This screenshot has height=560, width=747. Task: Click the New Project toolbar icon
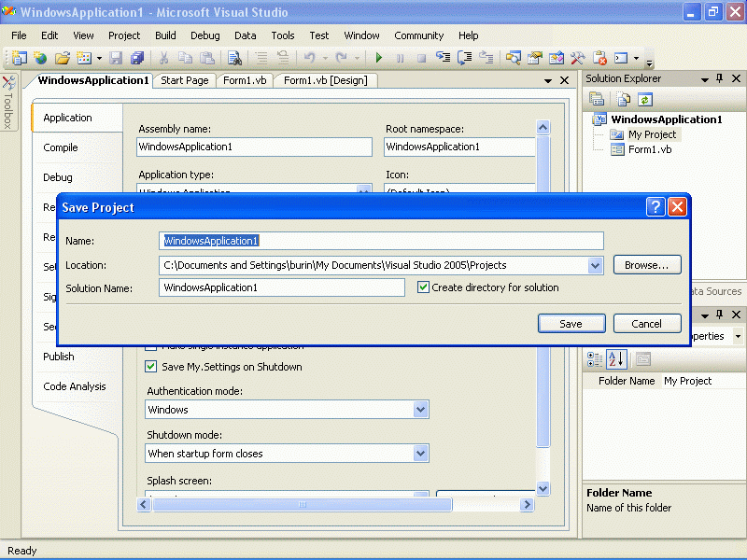(19, 58)
